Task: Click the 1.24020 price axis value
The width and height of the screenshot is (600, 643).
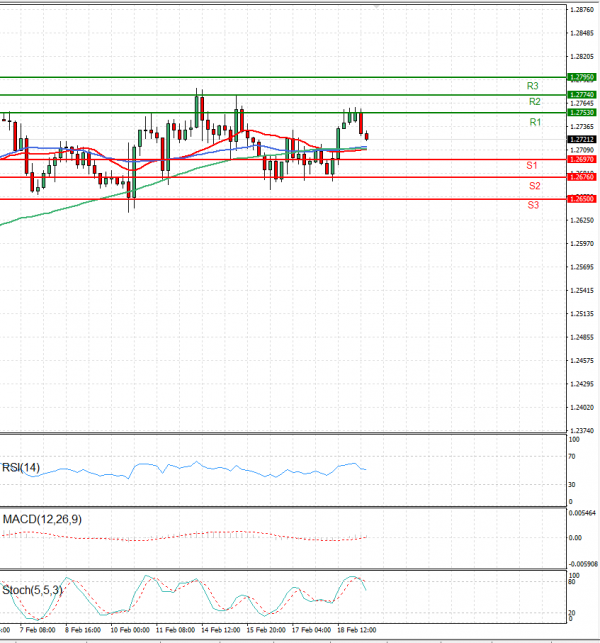Action: click(x=582, y=407)
